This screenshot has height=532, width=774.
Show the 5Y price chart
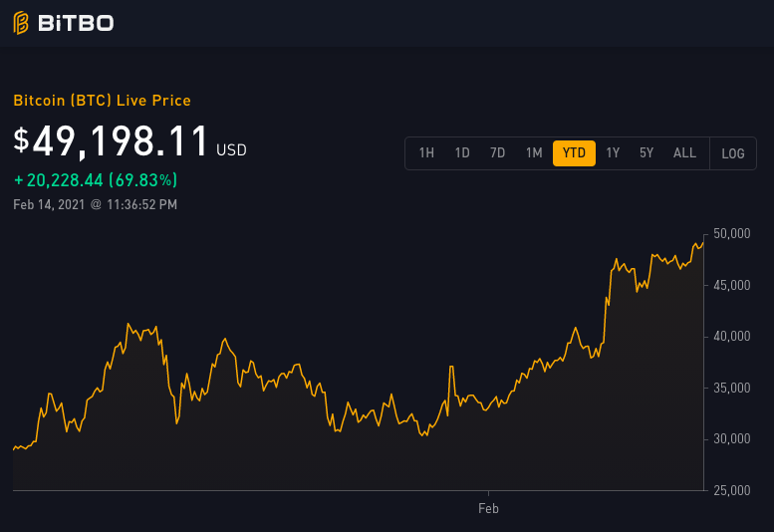tap(646, 153)
